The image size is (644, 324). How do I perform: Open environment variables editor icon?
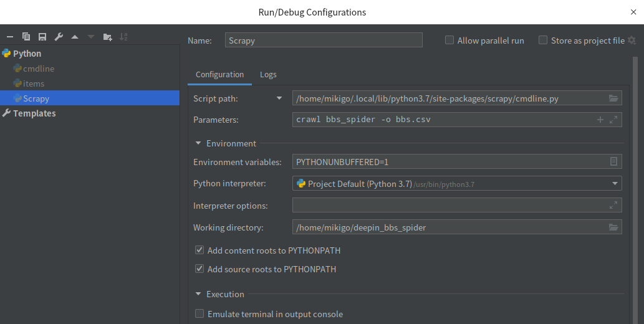613,162
